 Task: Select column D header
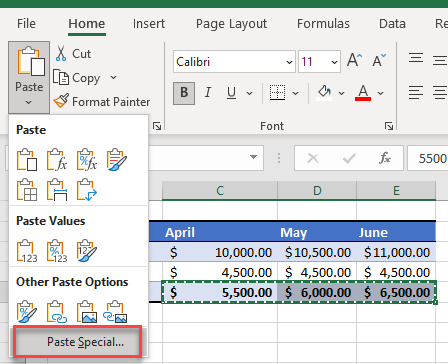click(x=317, y=191)
